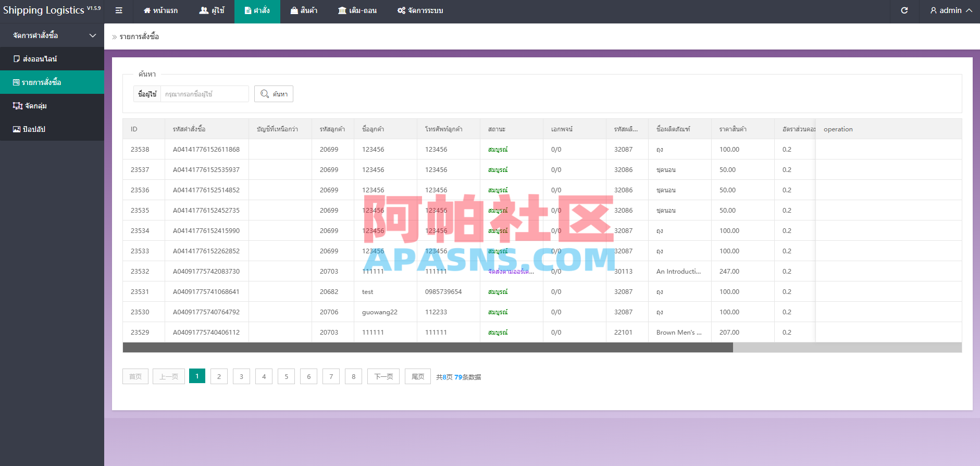This screenshot has height=466, width=980.
Task: Go to page 4
Action: (x=264, y=376)
